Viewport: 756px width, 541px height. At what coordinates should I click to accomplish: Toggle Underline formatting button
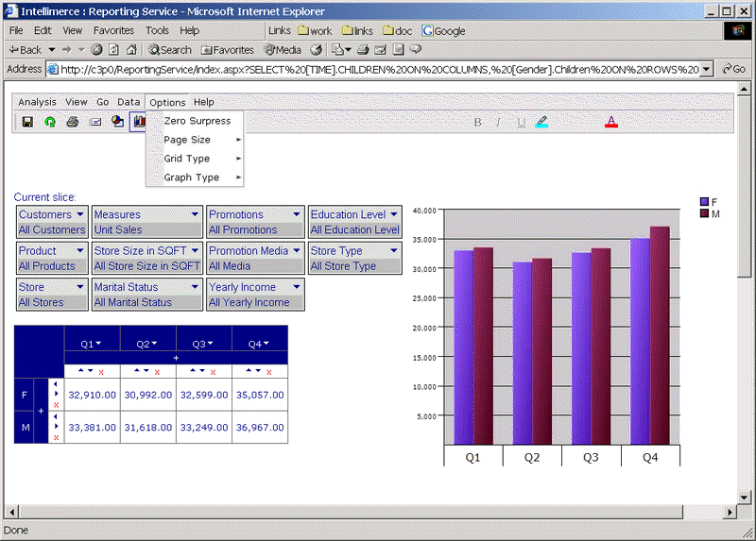pos(522,123)
